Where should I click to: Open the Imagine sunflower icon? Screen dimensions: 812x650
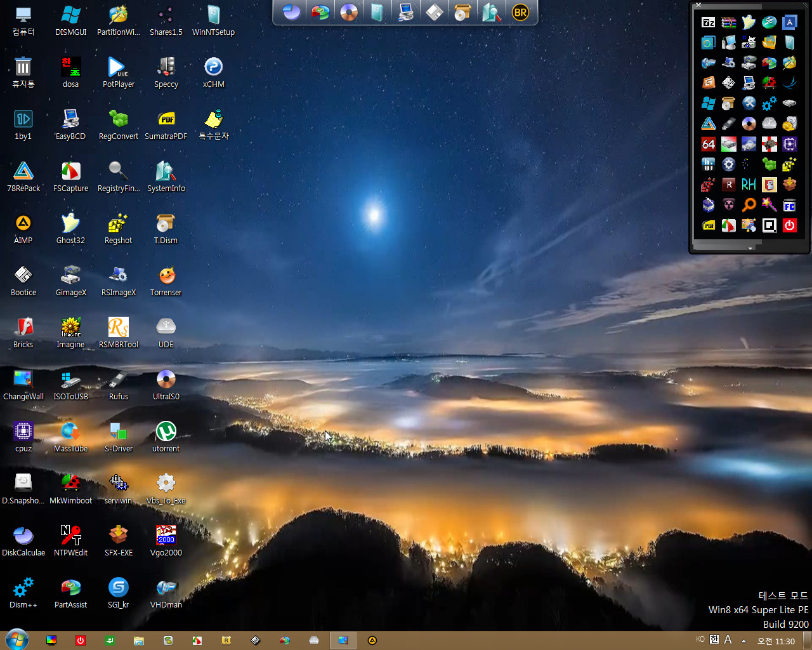tap(70, 333)
